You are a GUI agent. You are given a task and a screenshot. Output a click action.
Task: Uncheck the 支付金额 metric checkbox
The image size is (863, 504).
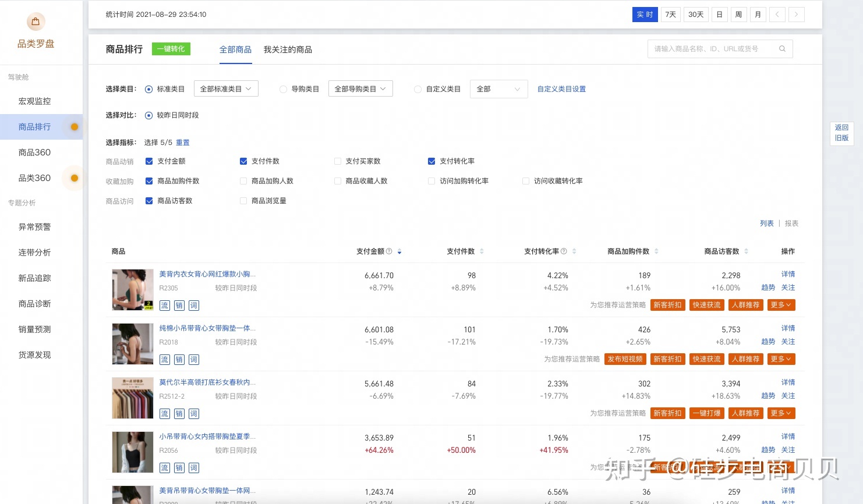coord(149,161)
